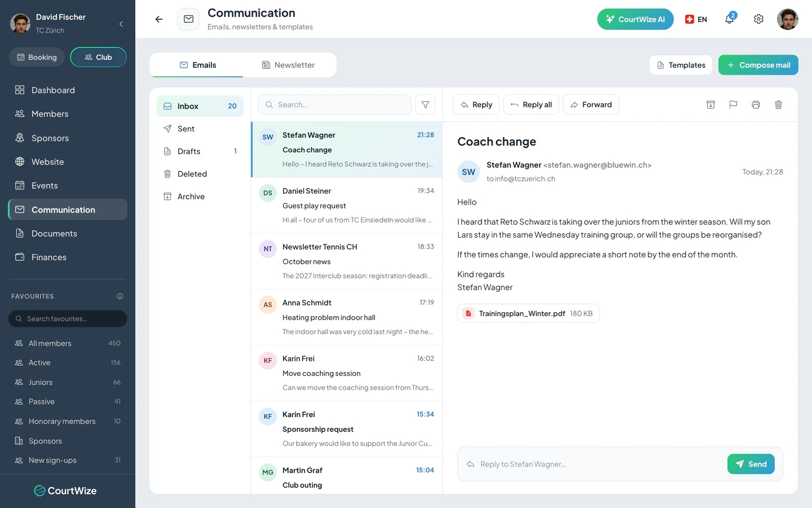Focus the Search favourites field
812x508 pixels.
click(x=68, y=319)
